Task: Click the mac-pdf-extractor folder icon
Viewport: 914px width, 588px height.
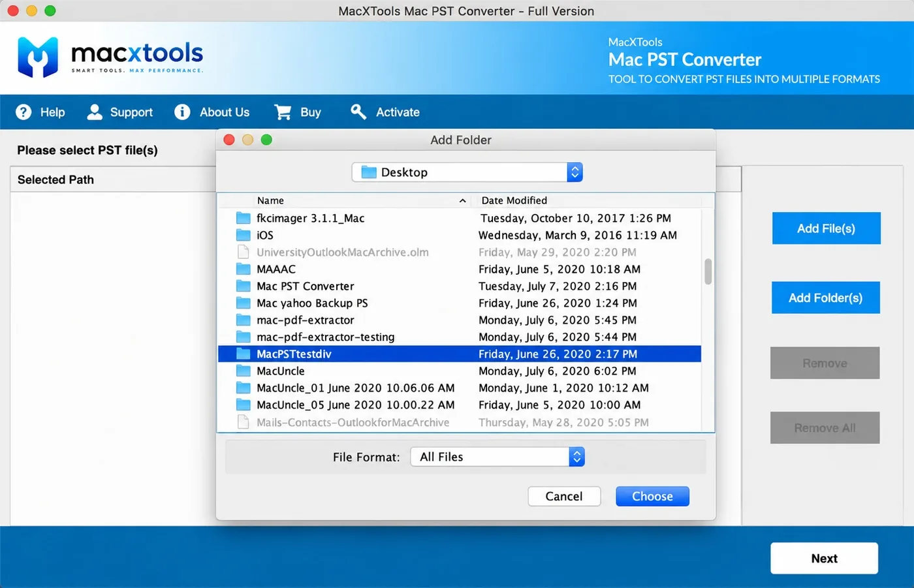Action: pos(244,320)
